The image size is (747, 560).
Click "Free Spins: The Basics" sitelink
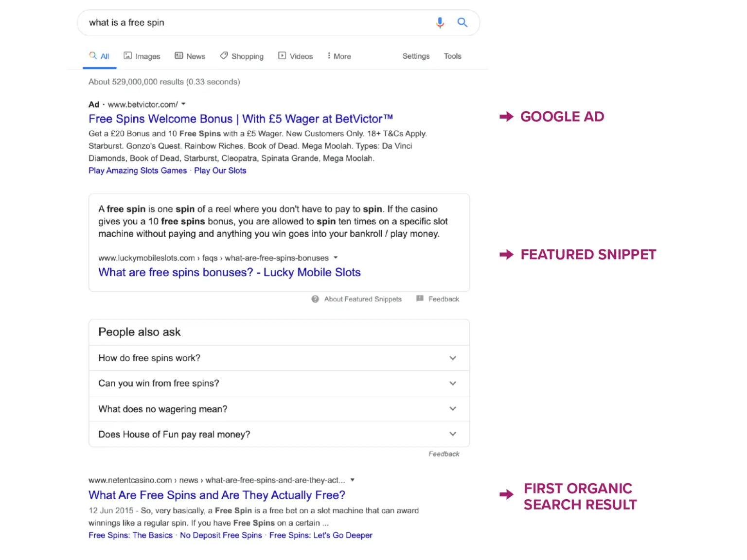click(130, 535)
